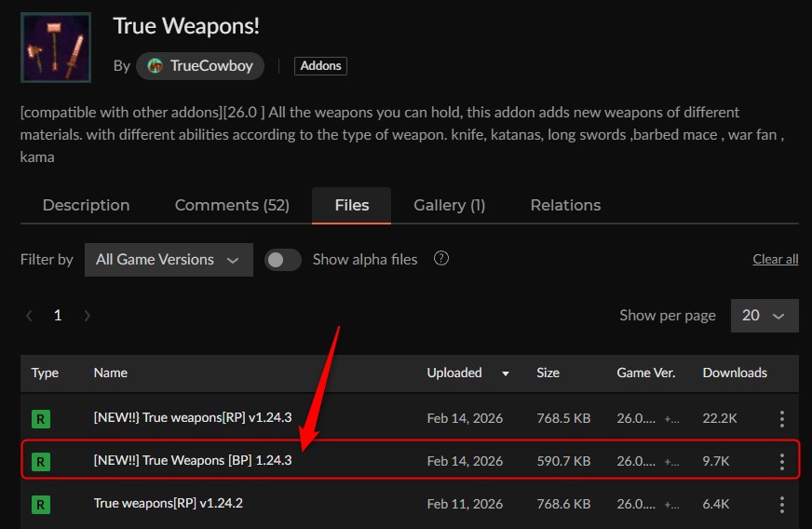Open the Comments (52) tab
Image resolution: width=812 pixels, height=529 pixels.
(232, 205)
